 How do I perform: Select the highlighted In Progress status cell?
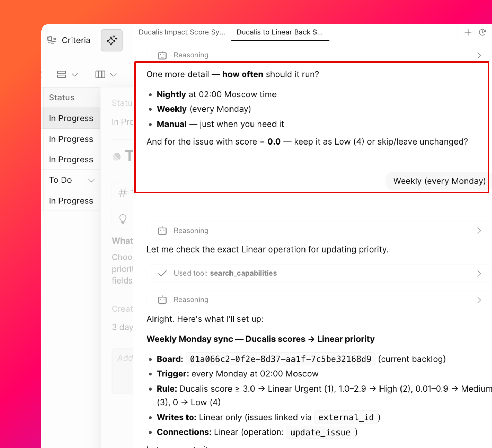coord(71,118)
